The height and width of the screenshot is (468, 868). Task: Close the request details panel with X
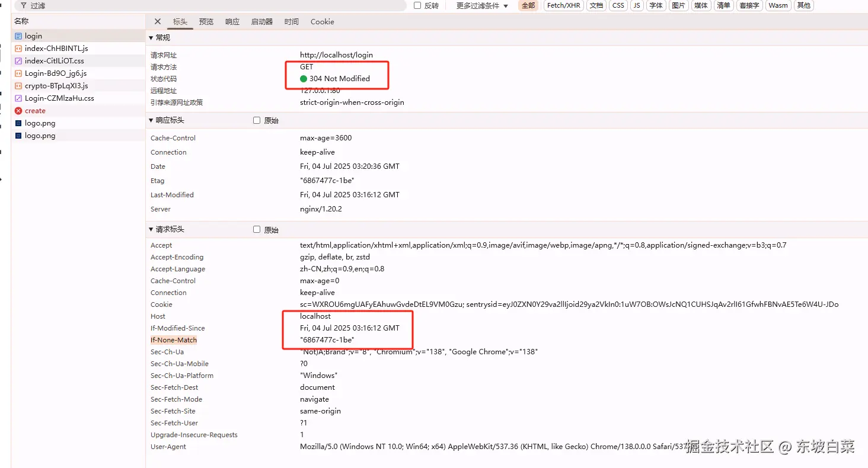click(158, 21)
